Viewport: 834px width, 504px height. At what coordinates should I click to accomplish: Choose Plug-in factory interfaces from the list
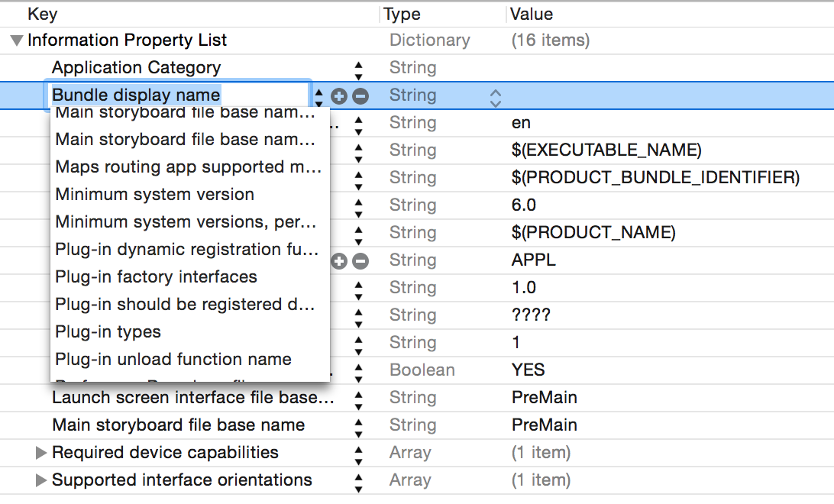[x=156, y=277]
